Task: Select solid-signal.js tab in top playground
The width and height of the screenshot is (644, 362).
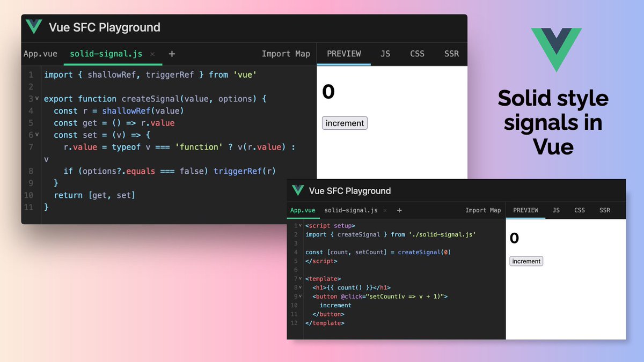Action: [106, 54]
